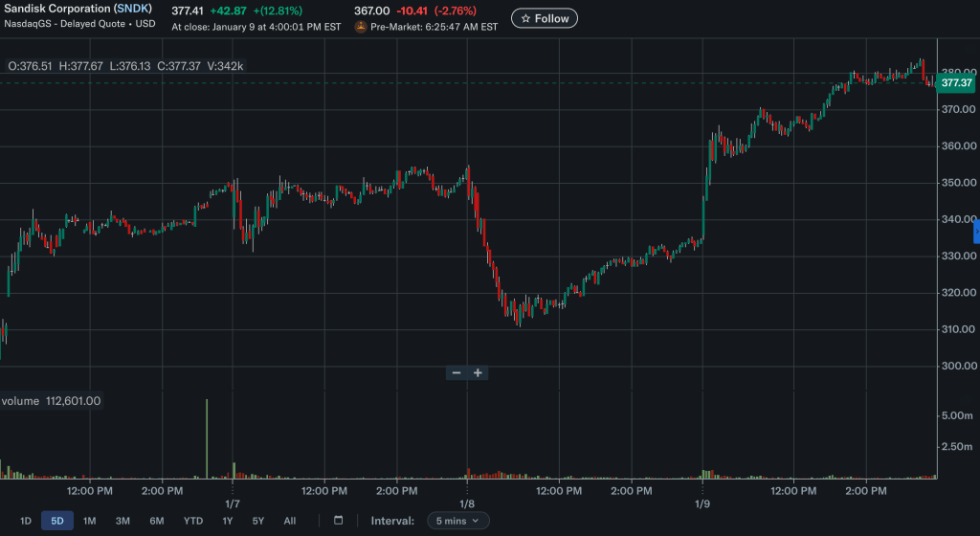Switch to 1M time range

click(89, 521)
